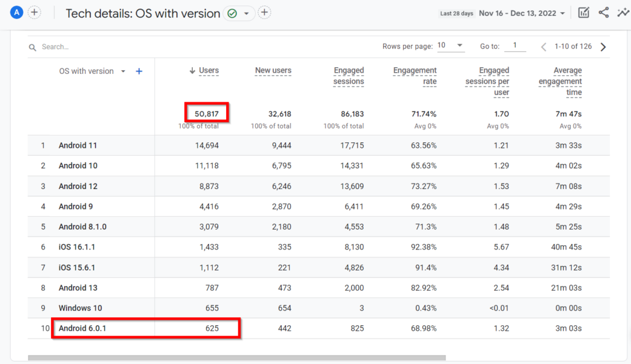The height and width of the screenshot is (364, 631).
Task: Add a new comparison with the plus icon beside avatar A
Action: coord(35,12)
